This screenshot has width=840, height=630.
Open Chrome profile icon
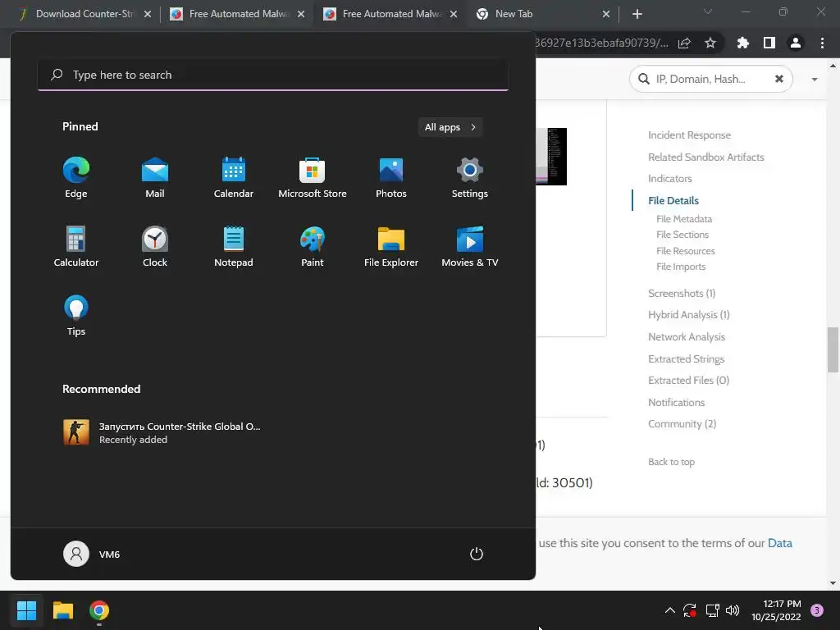point(796,43)
